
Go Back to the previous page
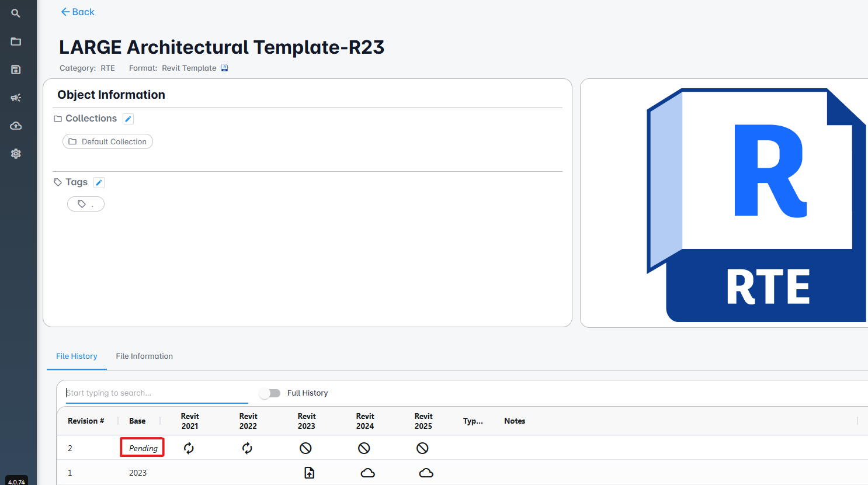78,12
